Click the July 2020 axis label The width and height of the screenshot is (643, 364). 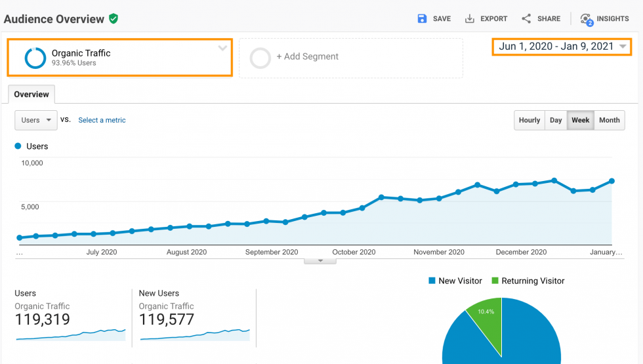click(102, 252)
